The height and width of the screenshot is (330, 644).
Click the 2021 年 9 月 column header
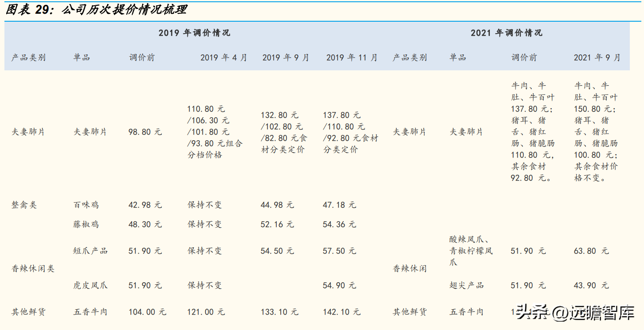pyautogui.click(x=597, y=58)
